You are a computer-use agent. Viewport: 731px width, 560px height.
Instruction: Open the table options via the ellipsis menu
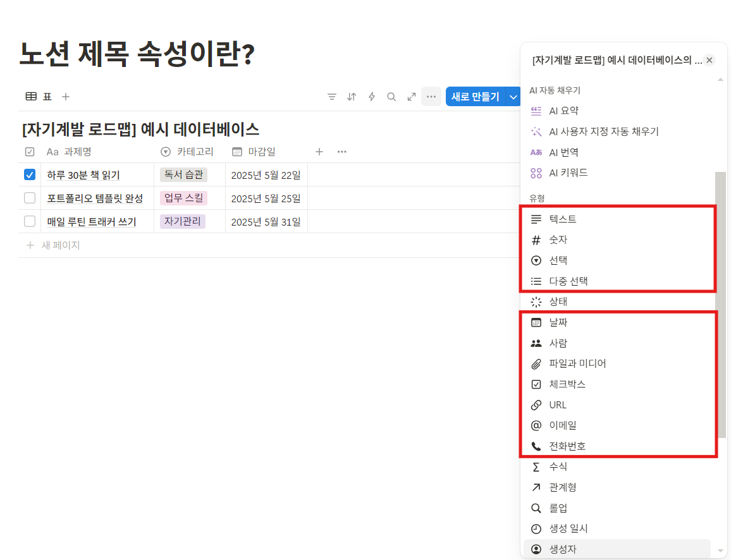[x=431, y=96]
